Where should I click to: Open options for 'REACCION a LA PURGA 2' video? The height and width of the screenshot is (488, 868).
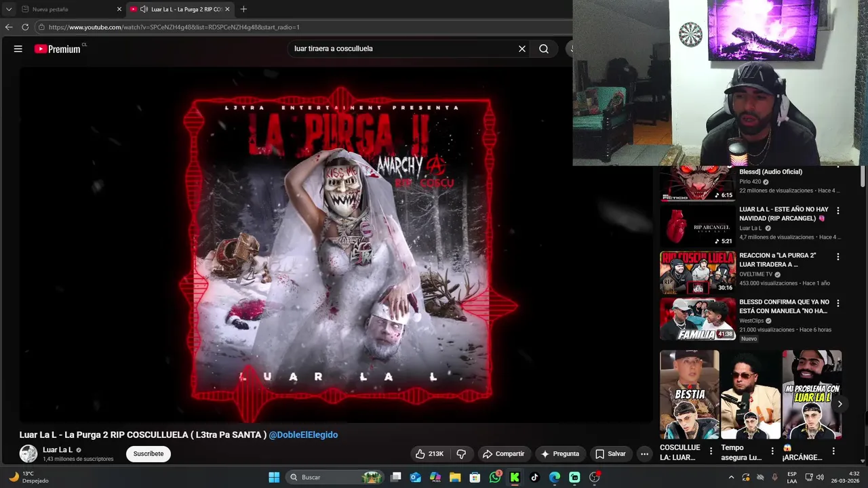(x=837, y=257)
